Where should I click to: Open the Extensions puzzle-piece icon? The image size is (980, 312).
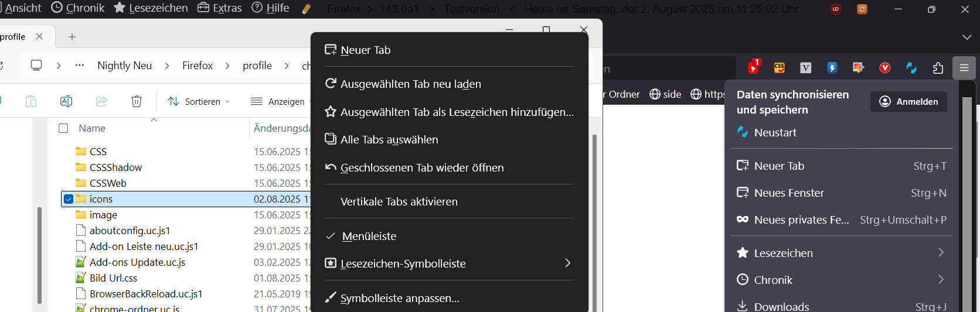938,68
